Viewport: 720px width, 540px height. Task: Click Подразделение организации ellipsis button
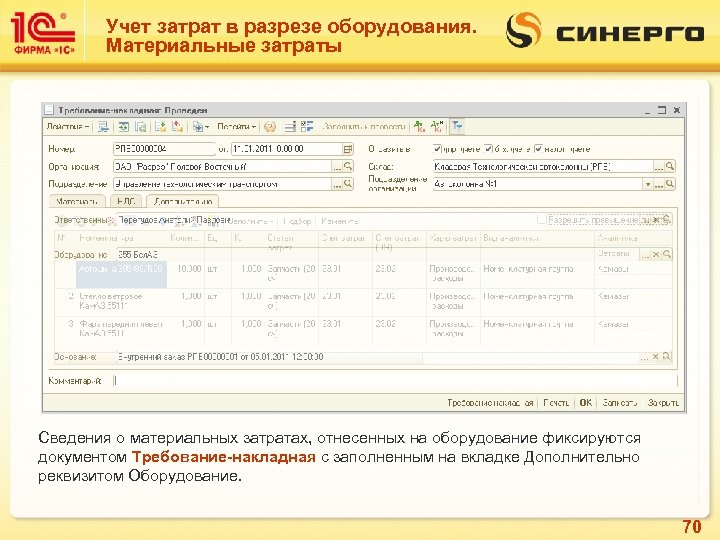click(x=659, y=184)
